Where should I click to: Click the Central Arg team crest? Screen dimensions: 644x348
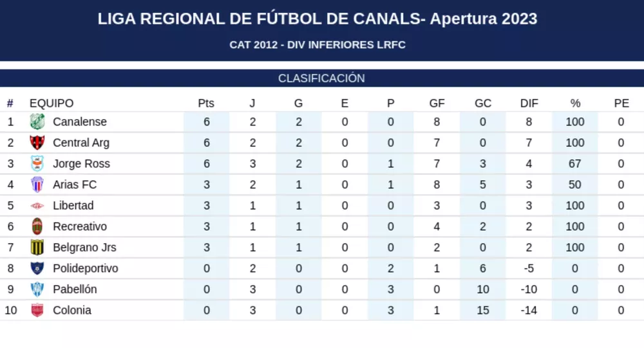37,143
